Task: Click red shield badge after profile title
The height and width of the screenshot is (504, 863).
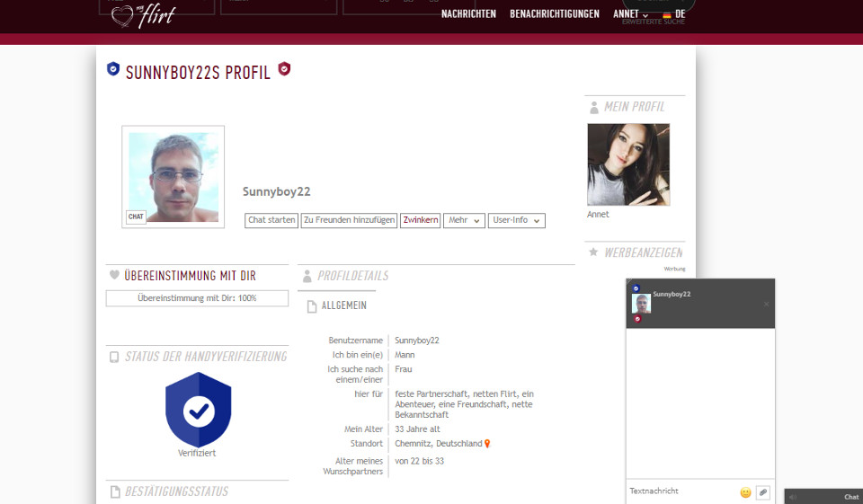Action: point(284,69)
